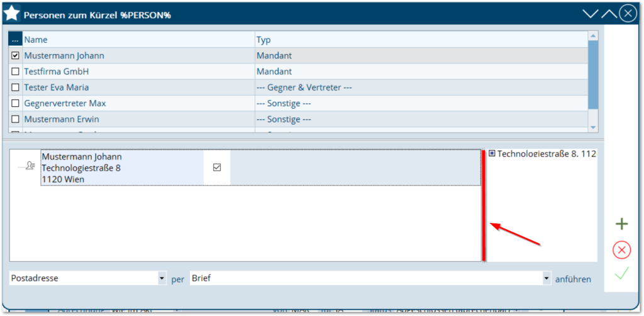Click the person icon beside address entry
644x316 pixels.
point(26,165)
